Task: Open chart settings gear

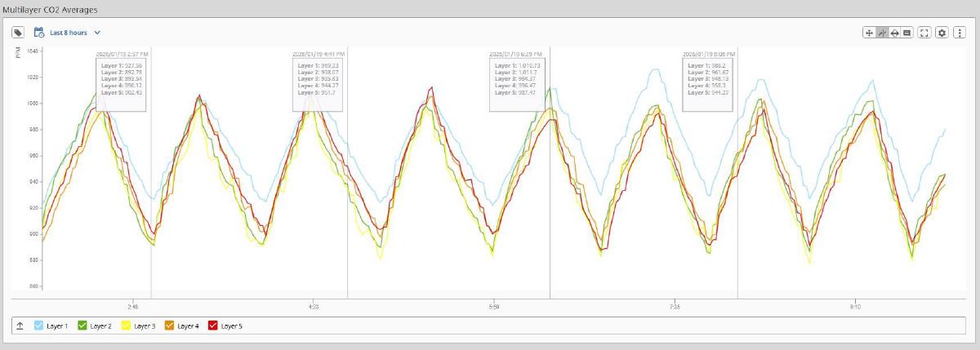Action: (942, 33)
